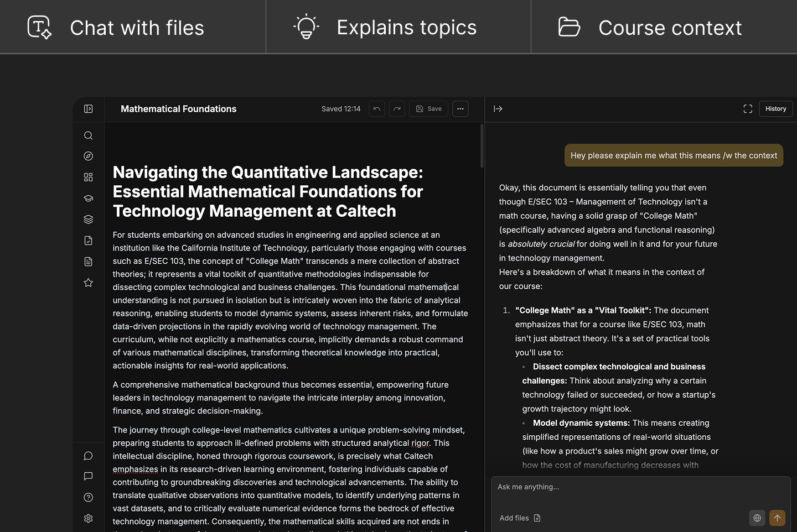Open the notes document icon

[x=89, y=262]
